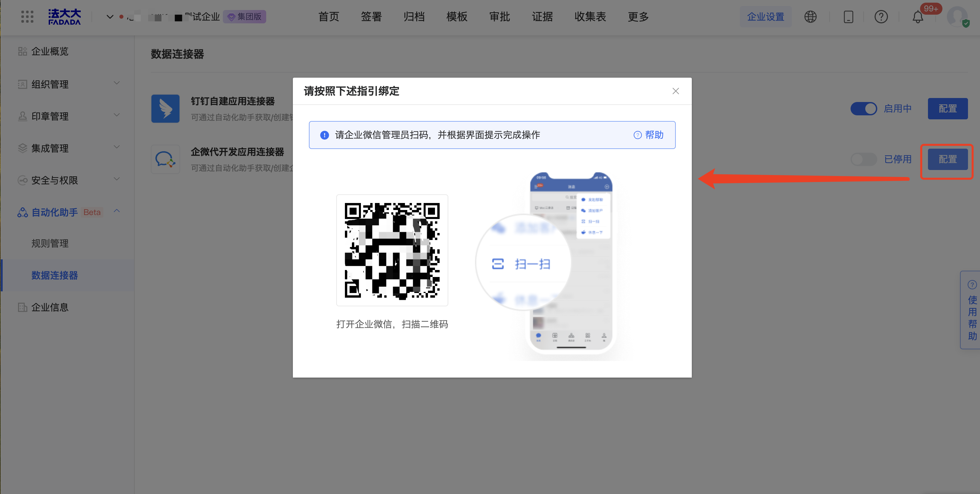Click 企微代开发应用连接器 title
The width and height of the screenshot is (980, 494).
tap(237, 152)
